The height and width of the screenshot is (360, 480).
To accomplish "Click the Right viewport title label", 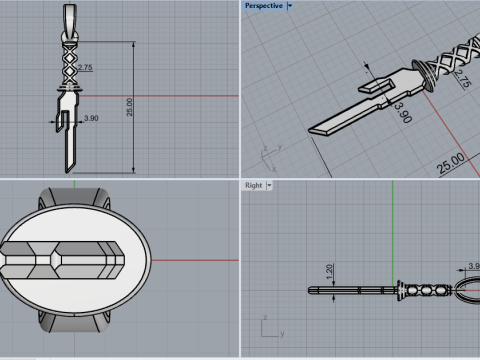I will pos(253,185).
